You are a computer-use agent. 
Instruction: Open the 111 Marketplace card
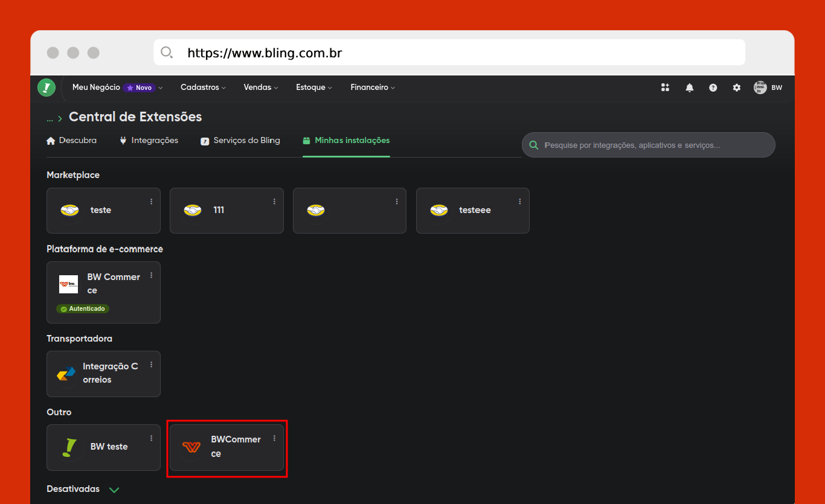226,211
